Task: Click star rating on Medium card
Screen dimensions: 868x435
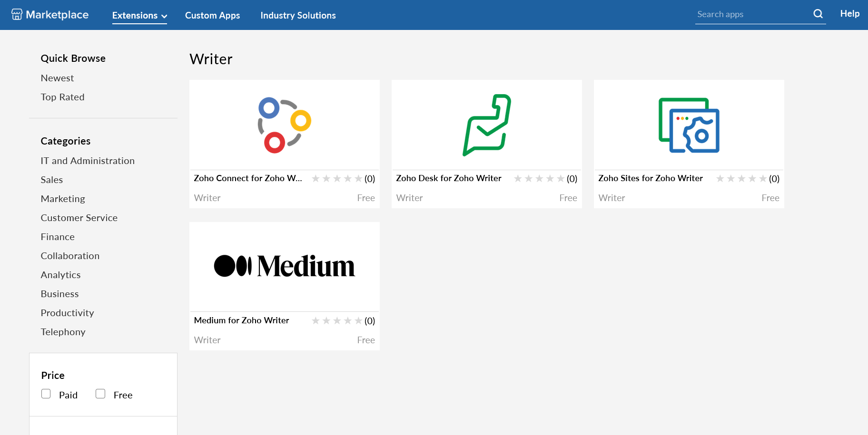Action: point(337,321)
